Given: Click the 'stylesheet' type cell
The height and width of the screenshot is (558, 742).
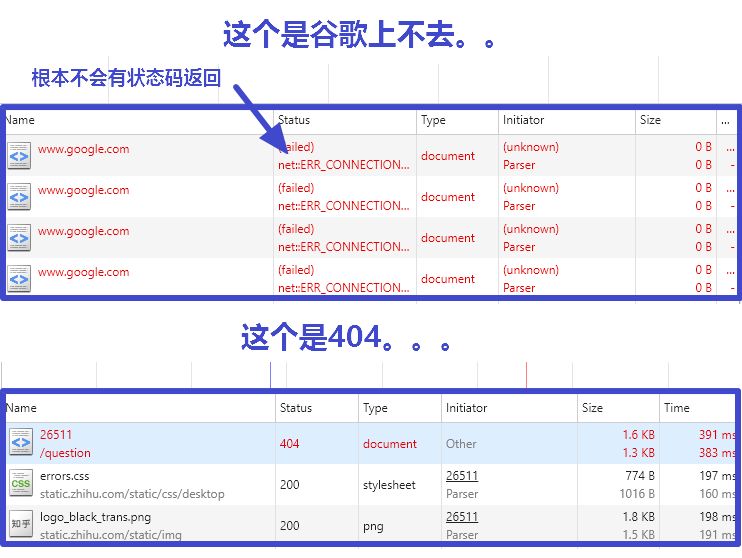Looking at the screenshot, I should pos(389,485).
